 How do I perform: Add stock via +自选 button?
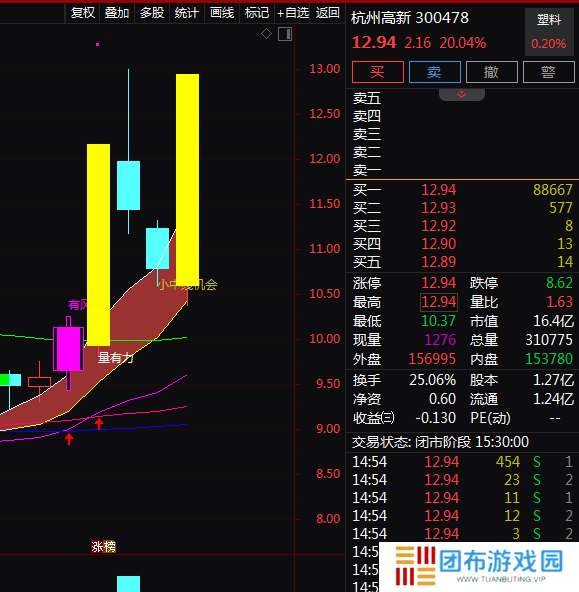click(293, 13)
